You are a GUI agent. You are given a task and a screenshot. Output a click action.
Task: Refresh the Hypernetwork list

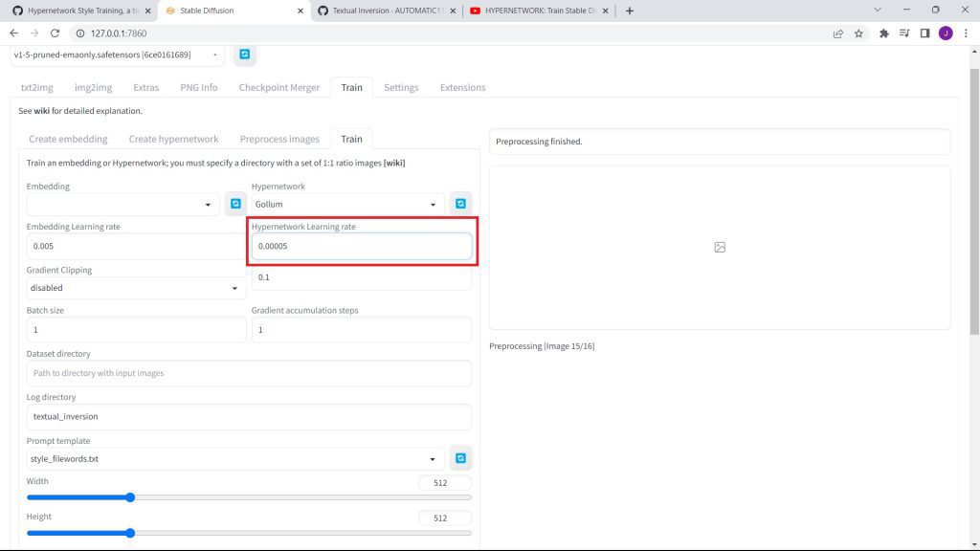point(460,204)
